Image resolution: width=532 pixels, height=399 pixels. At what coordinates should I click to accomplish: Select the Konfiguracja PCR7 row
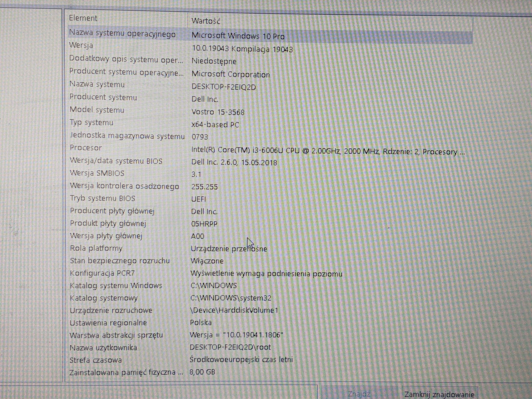tap(102, 273)
